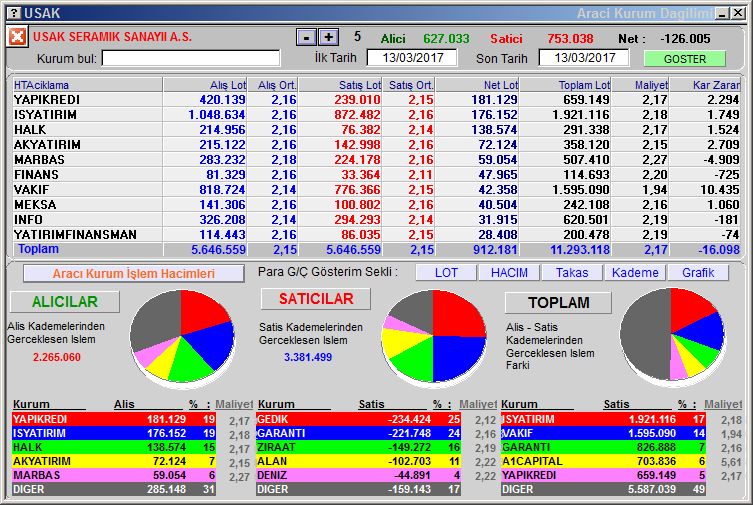Image resolution: width=753 pixels, height=505 pixels.
Task: Select the MEKSA row in main table
Action: pos(376,204)
